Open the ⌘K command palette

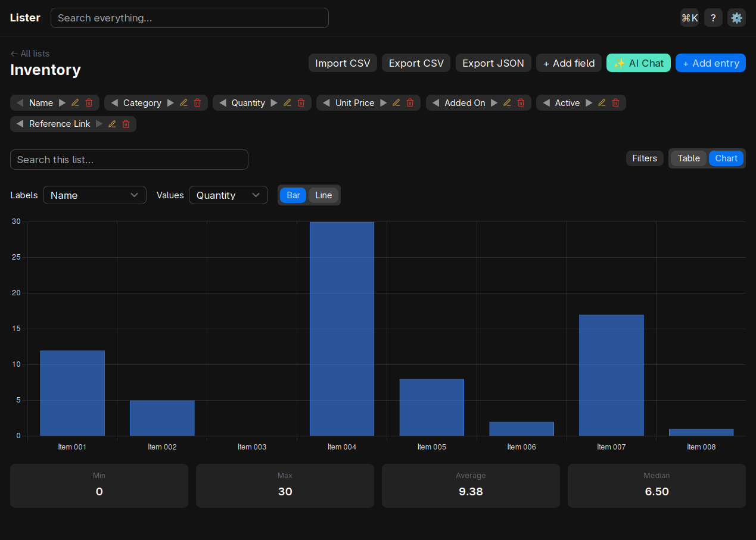(x=690, y=18)
